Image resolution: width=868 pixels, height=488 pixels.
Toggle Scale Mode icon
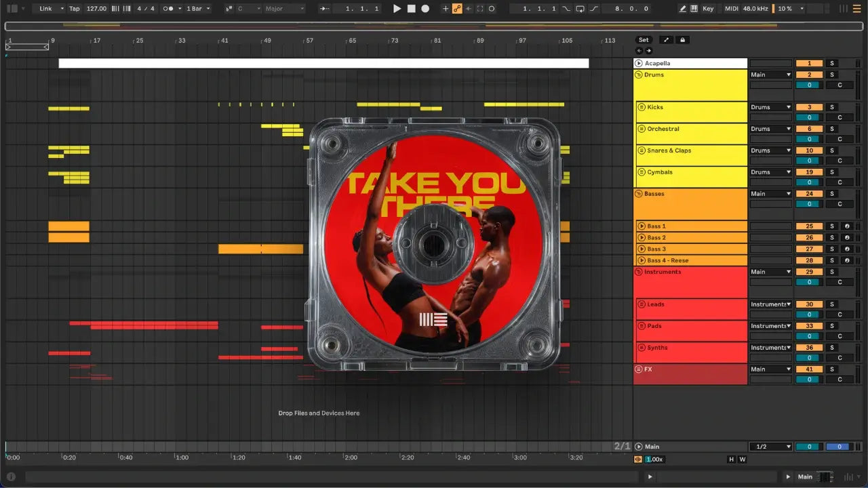(229, 9)
